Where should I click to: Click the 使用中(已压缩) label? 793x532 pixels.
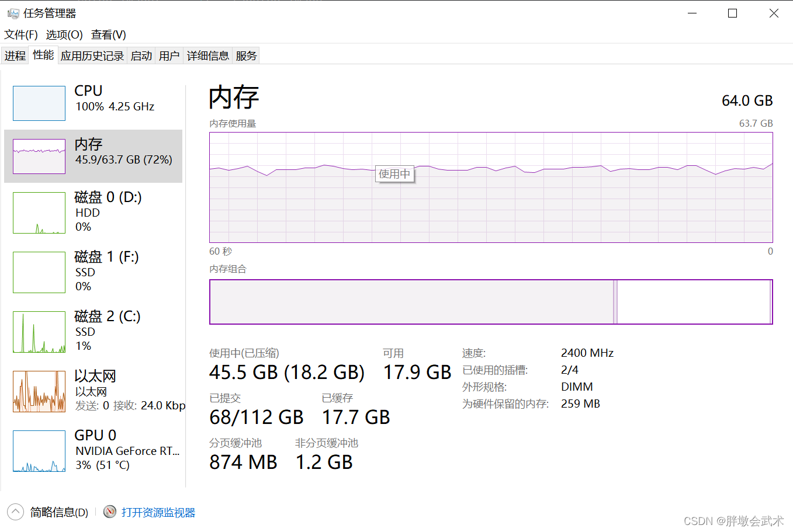(244, 353)
